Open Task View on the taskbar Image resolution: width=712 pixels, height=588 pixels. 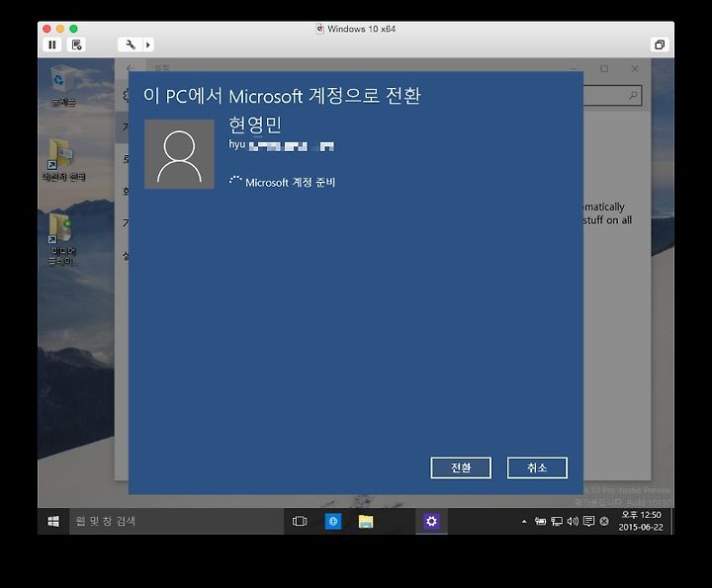300,522
